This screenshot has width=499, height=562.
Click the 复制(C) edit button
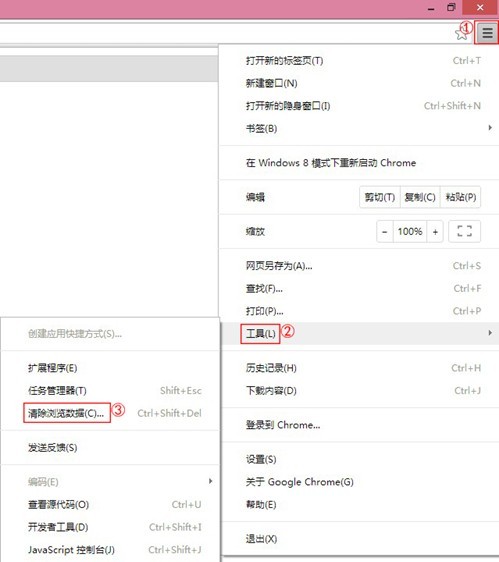[x=420, y=197]
